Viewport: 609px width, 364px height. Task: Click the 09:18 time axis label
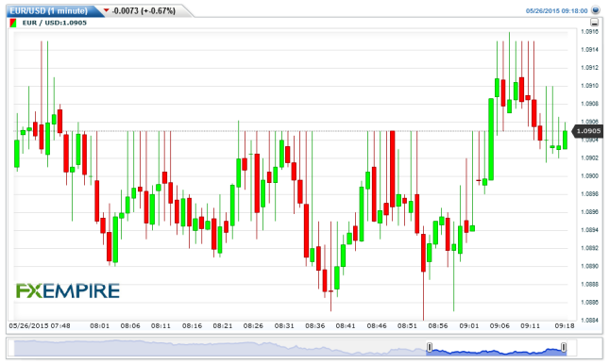pyautogui.click(x=565, y=326)
